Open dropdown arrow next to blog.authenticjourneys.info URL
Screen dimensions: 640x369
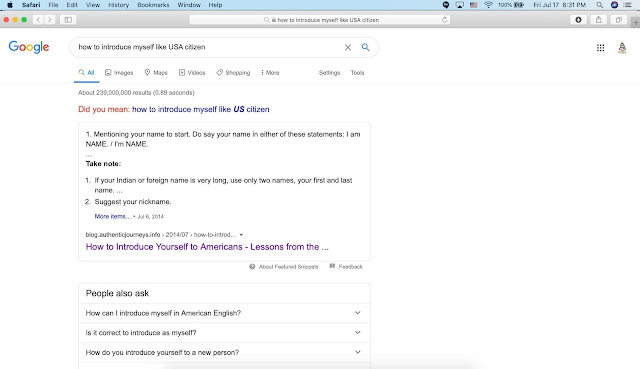click(241, 235)
